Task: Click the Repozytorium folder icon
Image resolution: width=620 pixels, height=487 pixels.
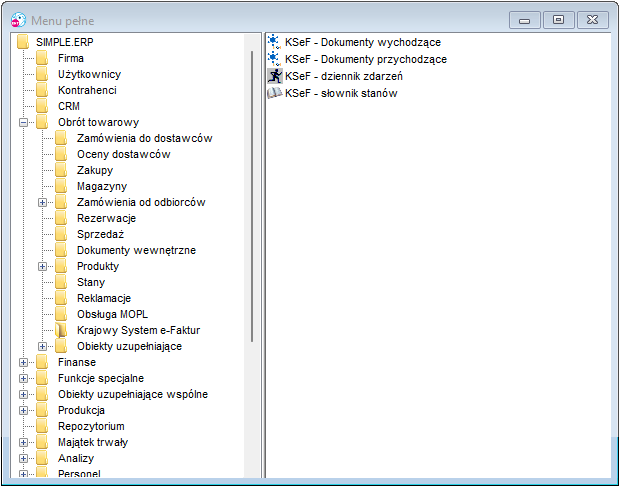Action: click(42, 426)
